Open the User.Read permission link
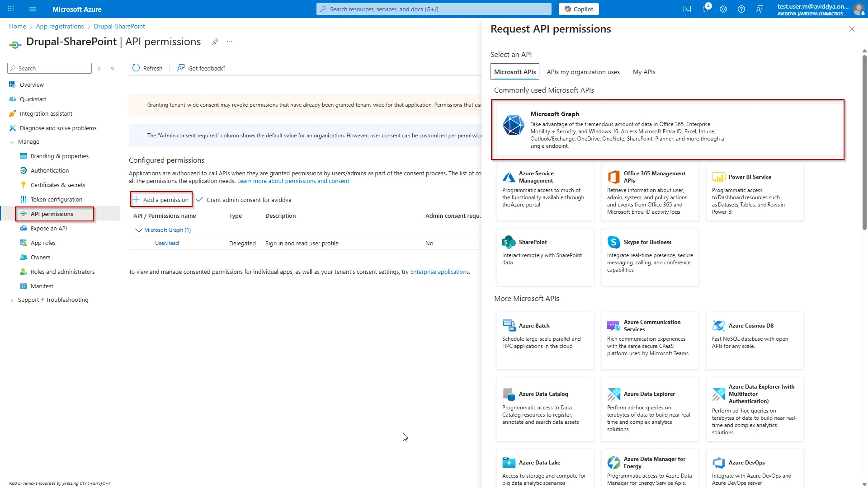868x488 pixels. (167, 243)
